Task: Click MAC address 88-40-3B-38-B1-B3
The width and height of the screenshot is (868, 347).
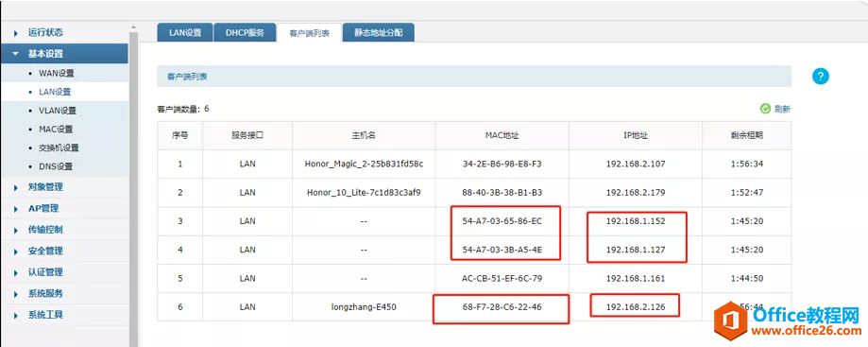Action: pos(502,193)
